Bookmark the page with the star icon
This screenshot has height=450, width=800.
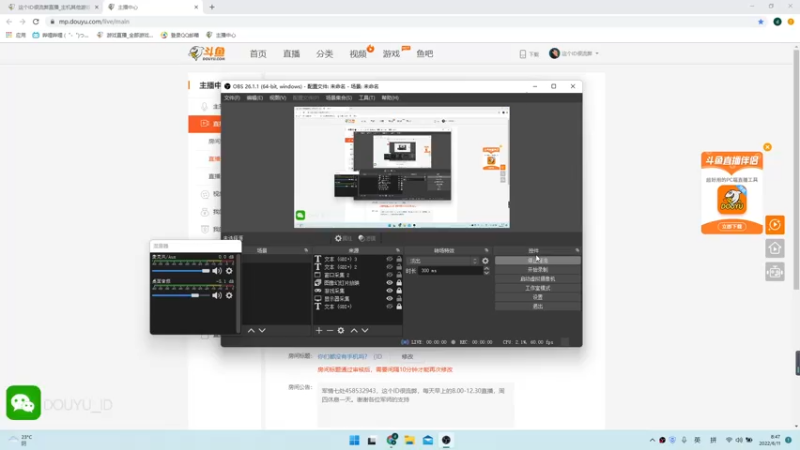[x=761, y=21]
